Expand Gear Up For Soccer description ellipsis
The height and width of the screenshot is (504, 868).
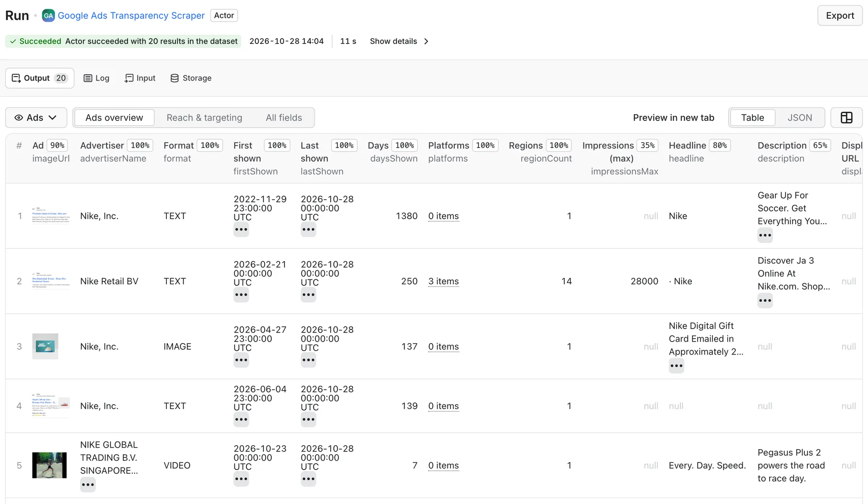point(765,235)
